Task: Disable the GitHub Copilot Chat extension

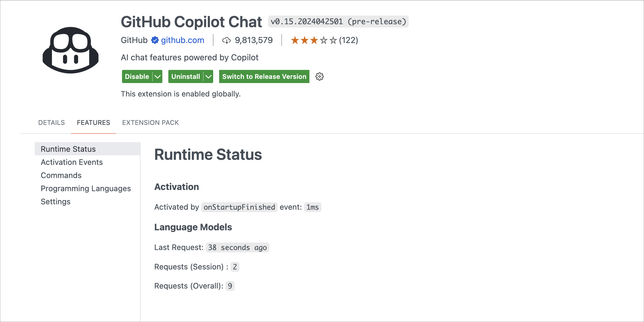Action: click(136, 76)
